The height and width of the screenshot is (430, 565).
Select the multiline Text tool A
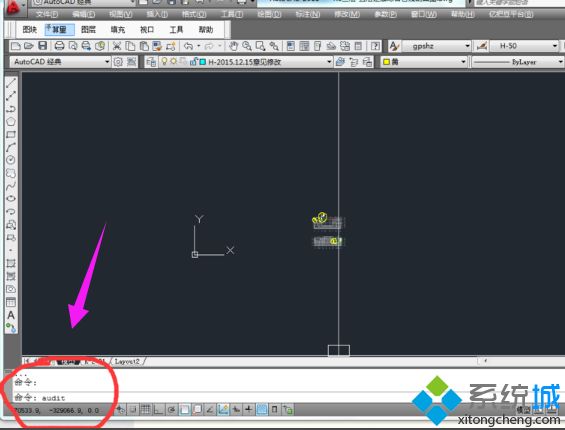coord(11,315)
